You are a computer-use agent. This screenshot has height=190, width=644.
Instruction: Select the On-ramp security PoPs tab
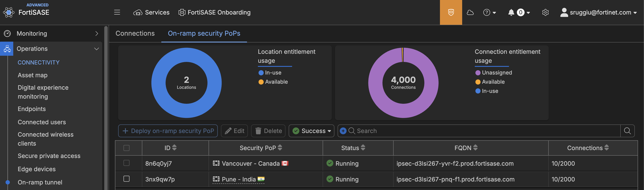pyautogui.click(x=204, y=33)
